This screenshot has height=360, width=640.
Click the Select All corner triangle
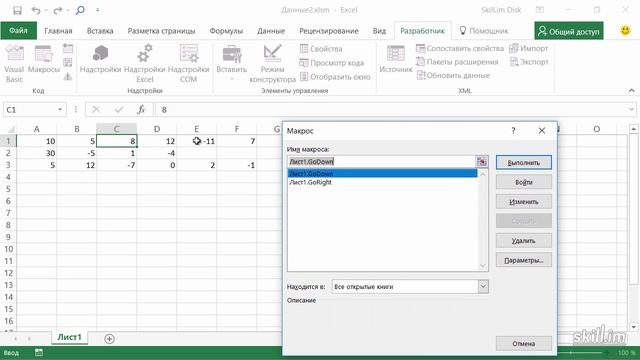[x=11, y=129]
